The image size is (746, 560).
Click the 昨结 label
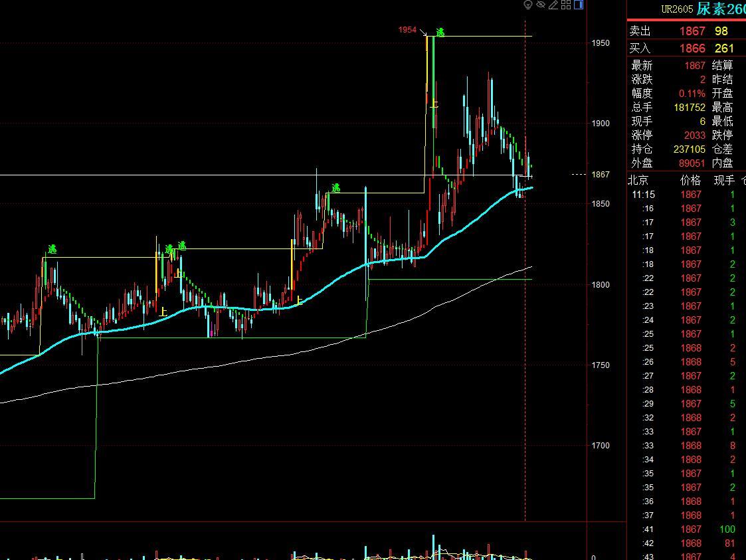coord(722,80)
